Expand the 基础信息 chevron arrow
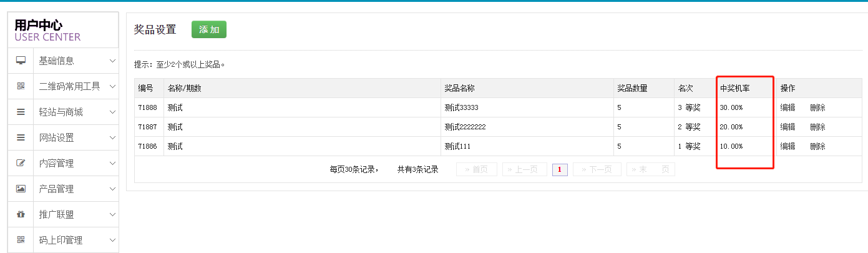Screen dimensions: 868x253 pyautogui.click(x=112, y=61)
